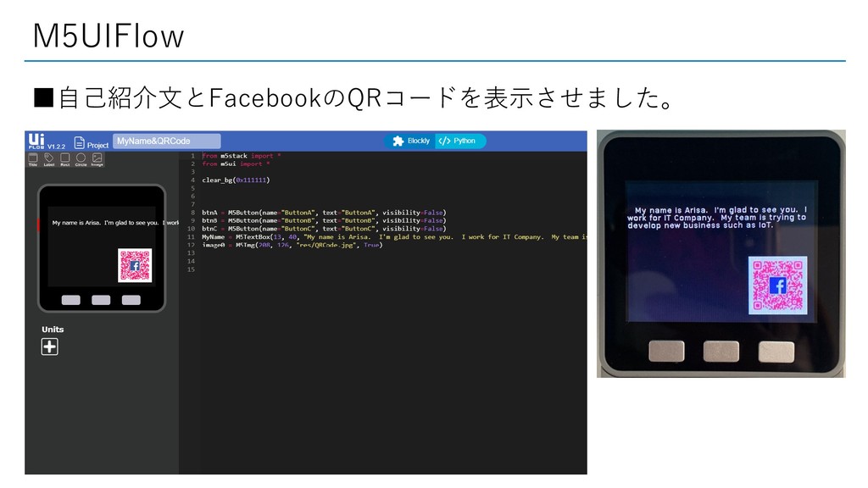This screenshot has height=488, width=868.
Task: Click the simulator's middle button B
Action: pyautogui.click(x=101, y=300)
